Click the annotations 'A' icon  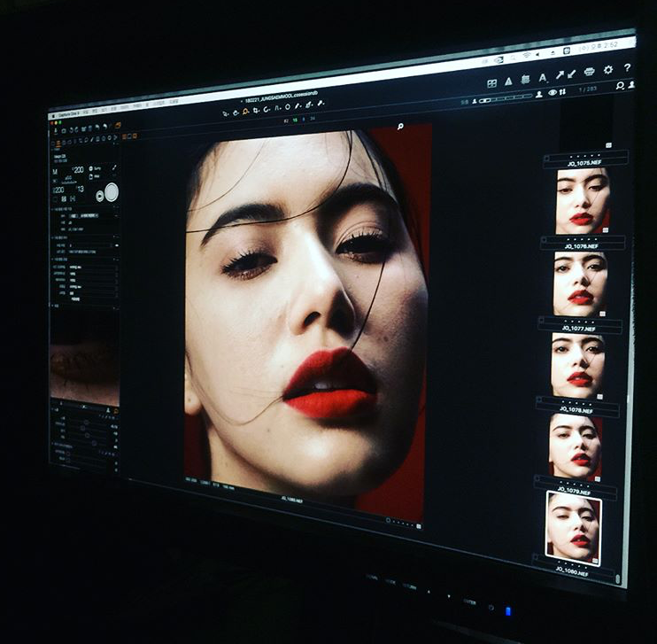[x=543, y=78]
